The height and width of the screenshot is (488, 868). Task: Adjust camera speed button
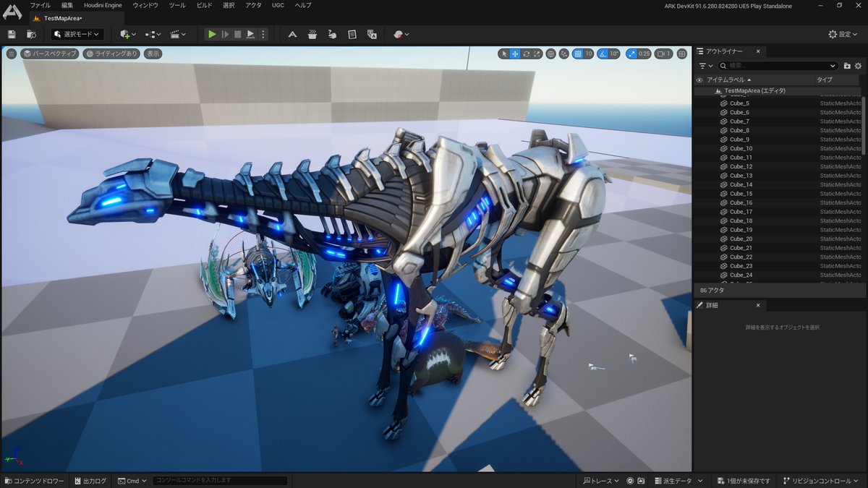coord(664,53)
